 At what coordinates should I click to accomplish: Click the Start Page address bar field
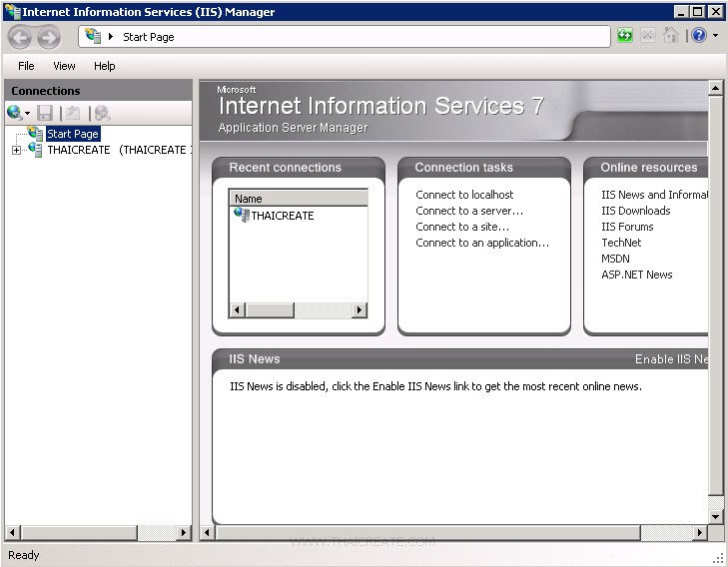[345, 37]
